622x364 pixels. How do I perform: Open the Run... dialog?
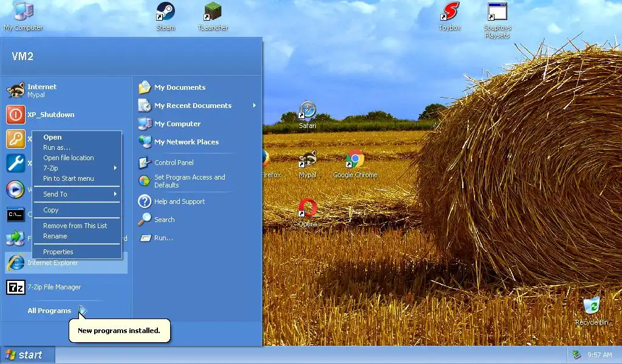point(197,238)
